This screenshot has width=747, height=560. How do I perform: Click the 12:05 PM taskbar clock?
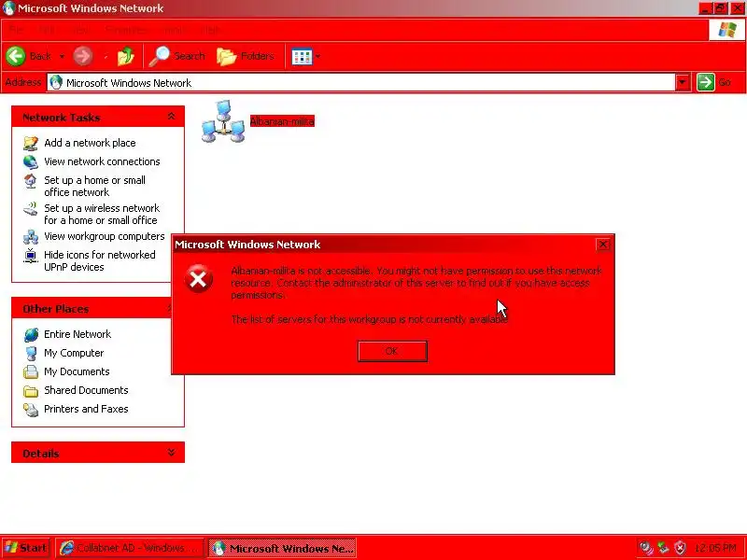[x=715, y=548]
